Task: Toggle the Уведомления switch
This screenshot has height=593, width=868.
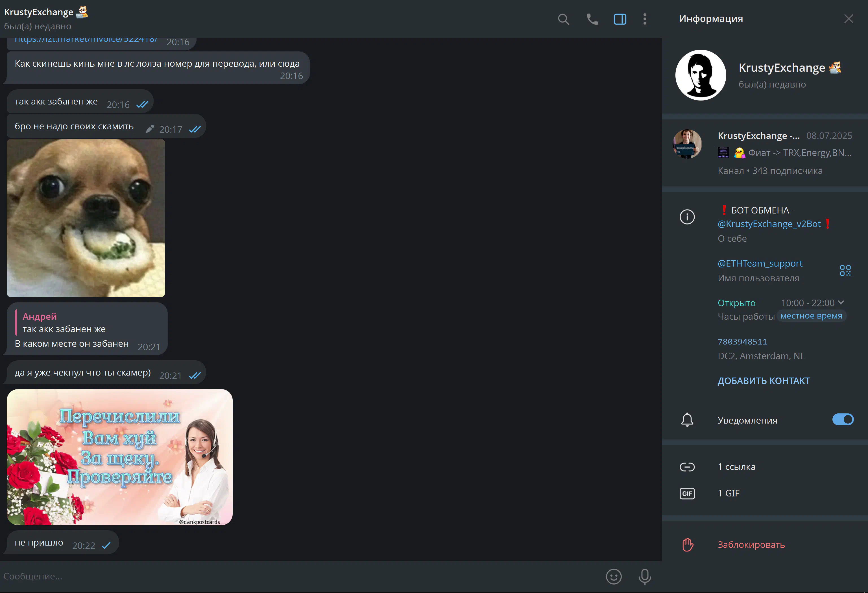Action: (842, 419)
